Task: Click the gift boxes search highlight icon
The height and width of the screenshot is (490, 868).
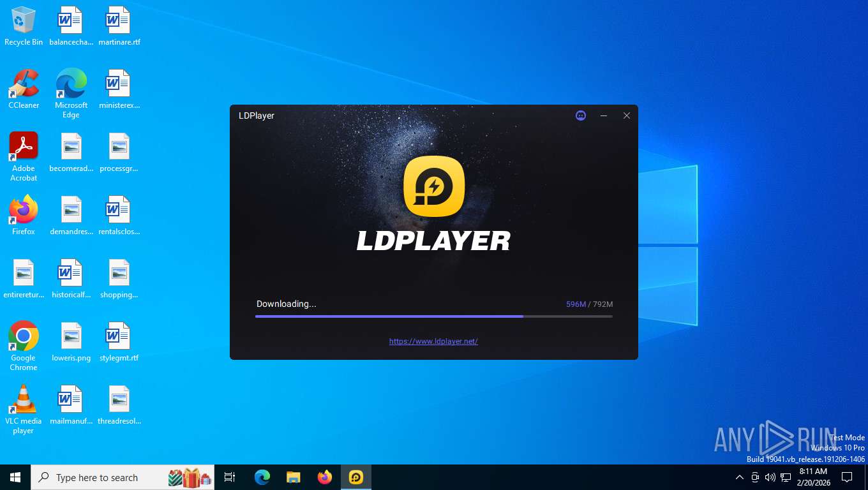Action: 190,477
